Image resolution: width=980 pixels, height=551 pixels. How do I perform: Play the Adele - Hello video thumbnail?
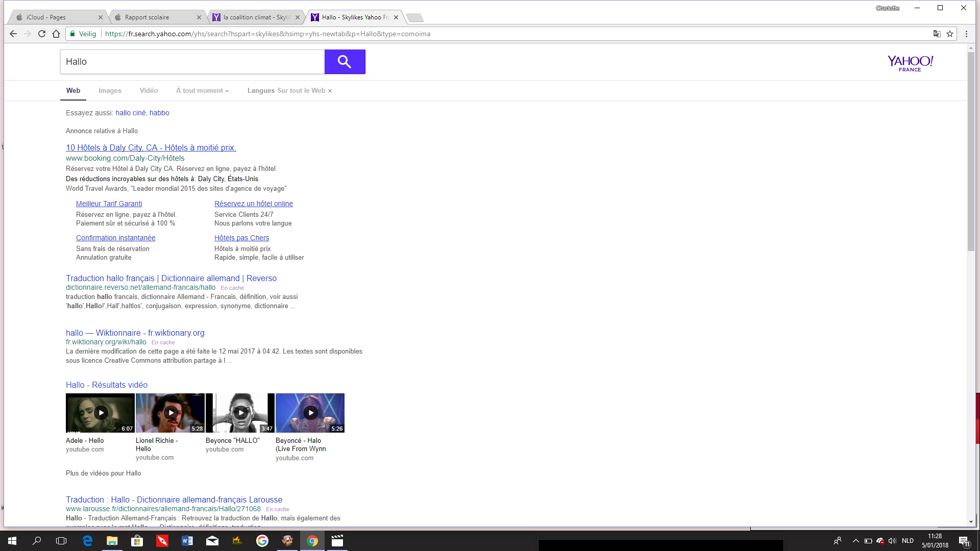point(100,413)
